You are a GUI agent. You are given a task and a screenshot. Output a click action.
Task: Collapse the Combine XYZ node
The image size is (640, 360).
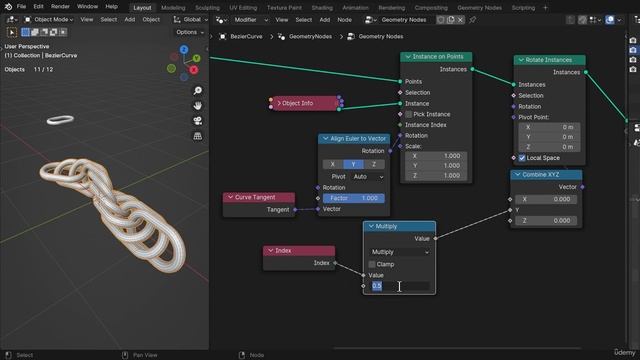(518, 174)
